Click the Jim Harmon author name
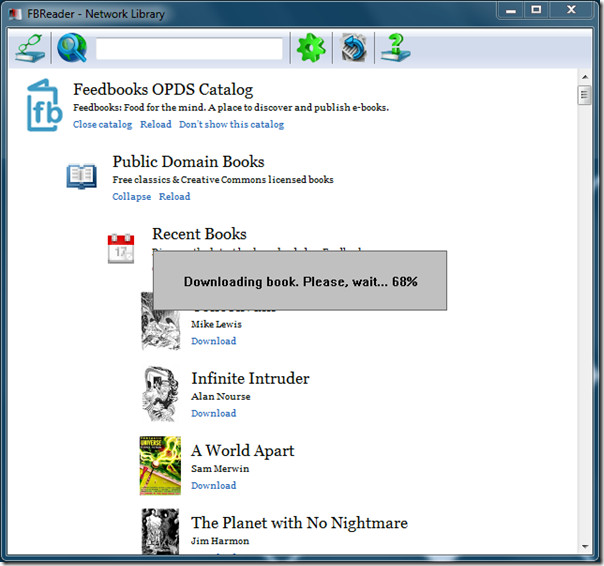 [220, 541]
